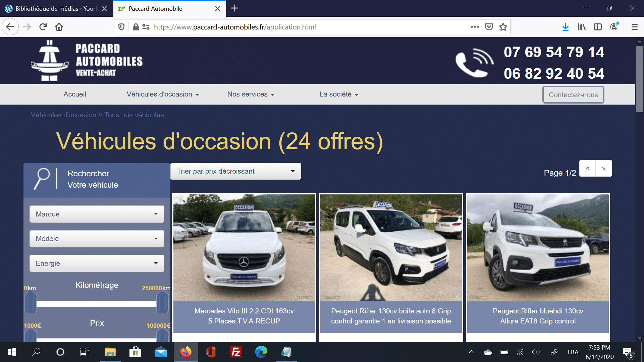This screenshot has width=644, height=362.
Task: Click the Accueil navigation link
Action: (x=75, y=94)
